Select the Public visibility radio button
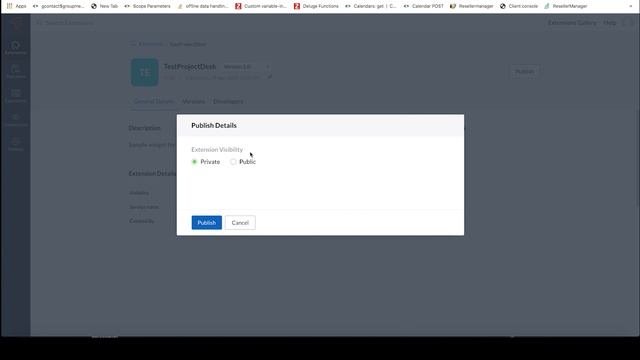 click(x=233, y=162)
